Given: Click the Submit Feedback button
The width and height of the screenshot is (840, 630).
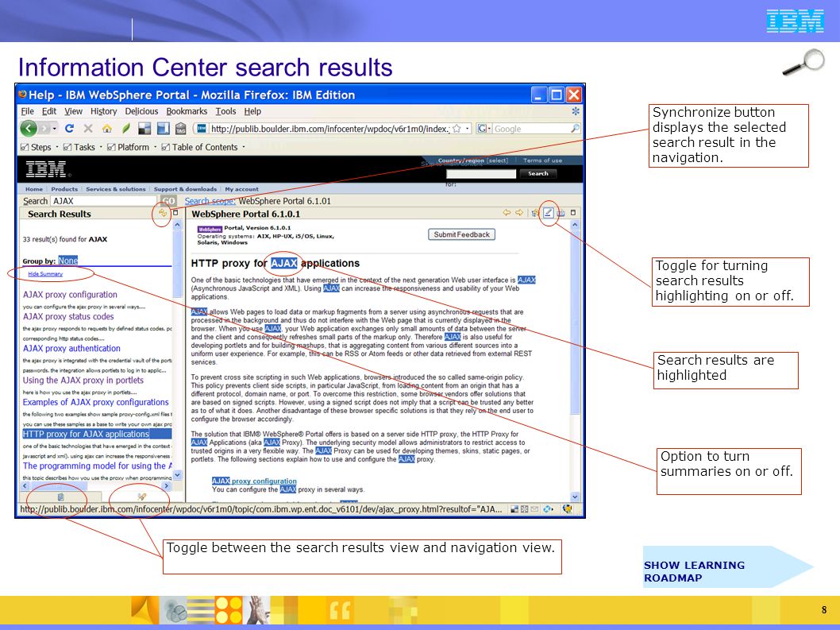Looking at the screenshot, I should pyautogui.click(x=462, y=234).
